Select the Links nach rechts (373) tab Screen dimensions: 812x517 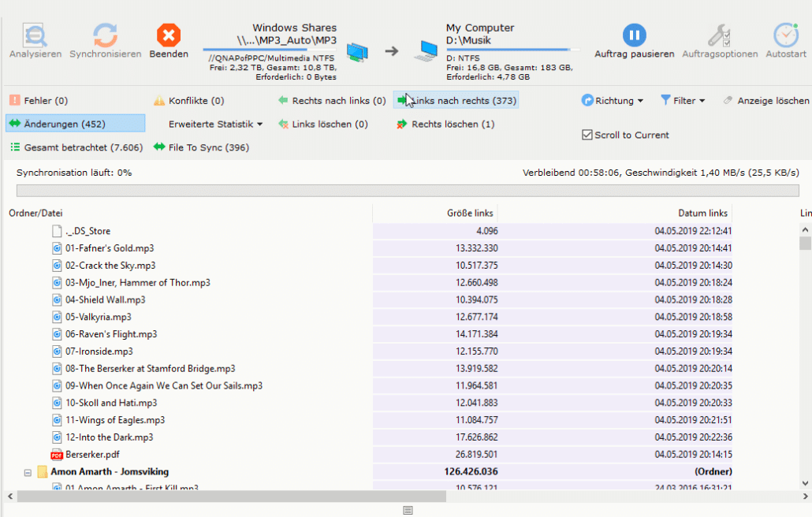tap(457, 101)
